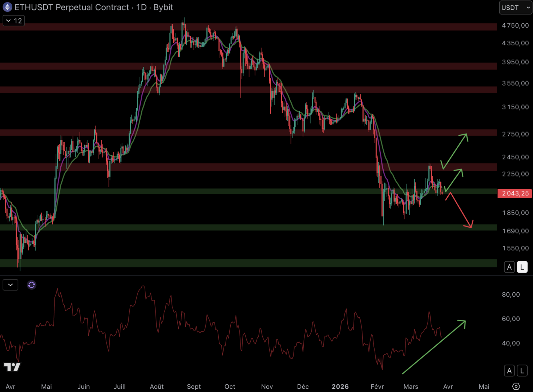
Task: Click the Ethereum symbol logo icon
Action: [x=7, y=7]
